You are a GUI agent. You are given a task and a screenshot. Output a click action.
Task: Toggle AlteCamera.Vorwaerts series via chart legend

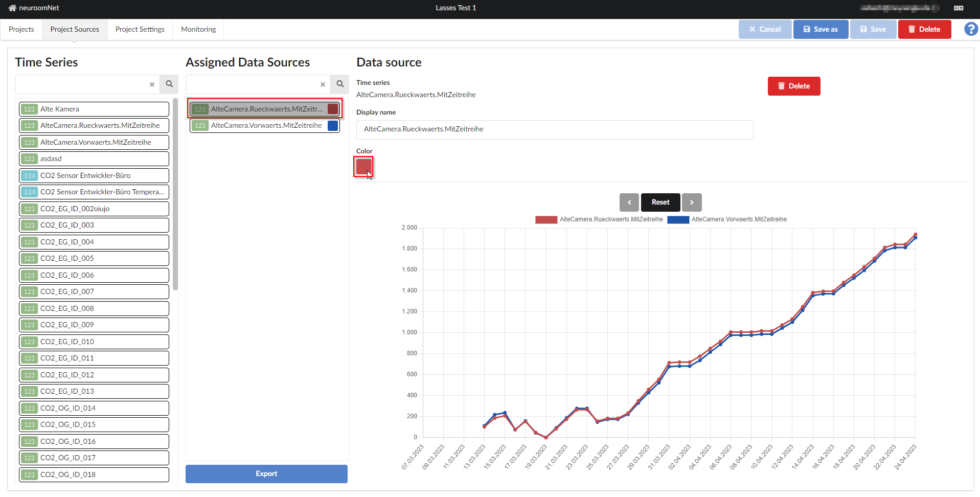[739, 219]
